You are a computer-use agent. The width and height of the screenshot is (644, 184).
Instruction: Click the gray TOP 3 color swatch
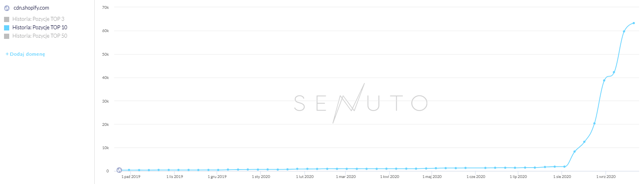pyautogui.click(x=7, y=19)
